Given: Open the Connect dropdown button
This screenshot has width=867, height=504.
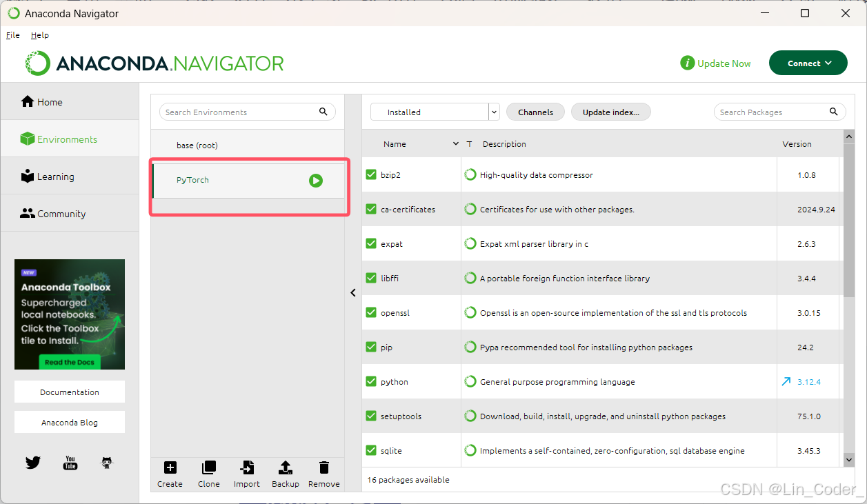Looking at the screenshot, I should (808, 63).
